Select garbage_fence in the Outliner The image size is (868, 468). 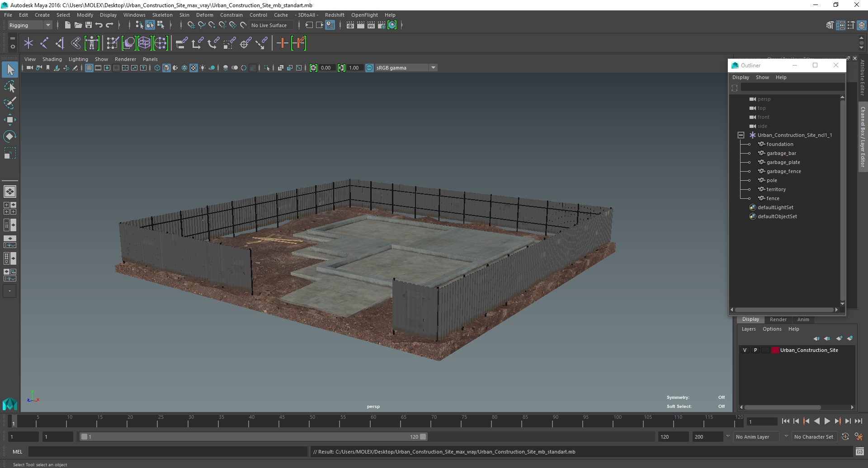pyautogui.click(x=783, y=171)
